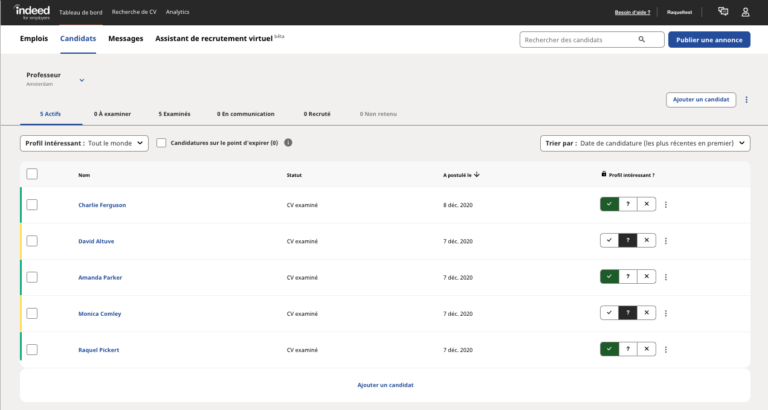Open more options menu for Charlie Ferguson
Image resolution: width=768 pixels, height=410 pixels.
click(x=666, y=205)
